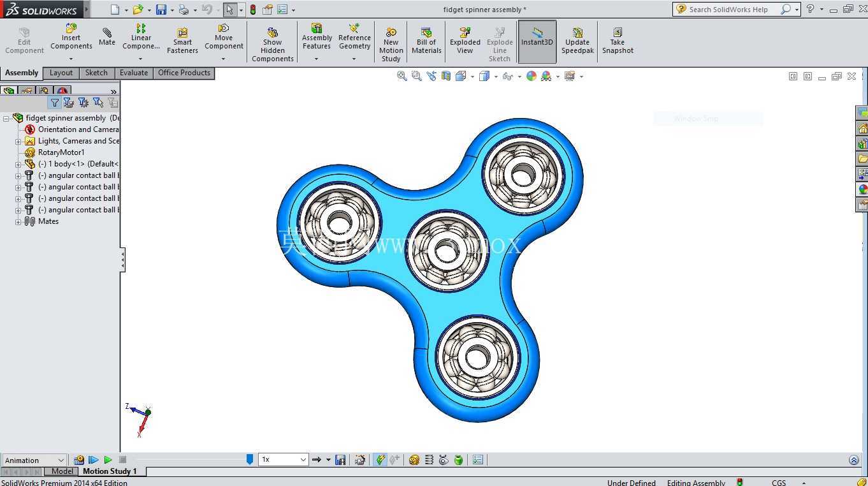The width and height of the screenshot is (868, 486).
Task: Add Gravity in motion toolbar
Action: click(458, 460)
